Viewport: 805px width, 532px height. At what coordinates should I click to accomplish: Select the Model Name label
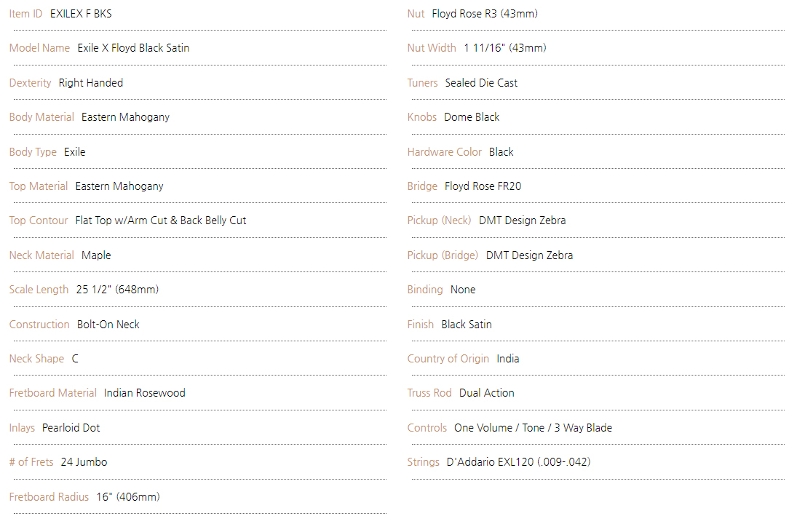point(39,48)
